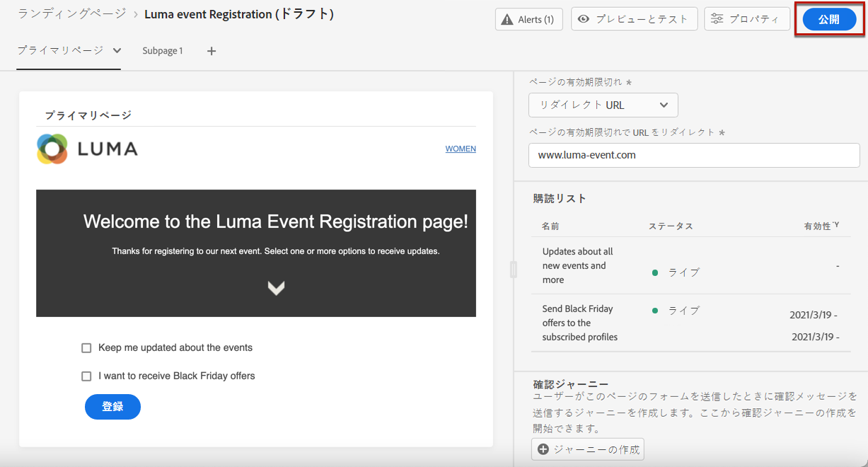This screenshot has height=467, width=868.
Task: Click the WOMEN link in page preview
Action: point(461,149)
